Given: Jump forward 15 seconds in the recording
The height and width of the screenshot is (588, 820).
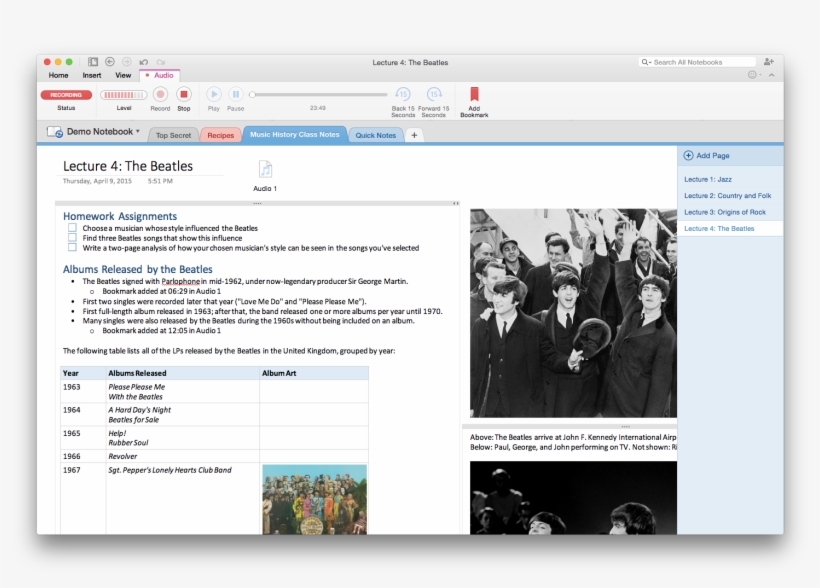Looking at the screenshot, I should (433, 95).
